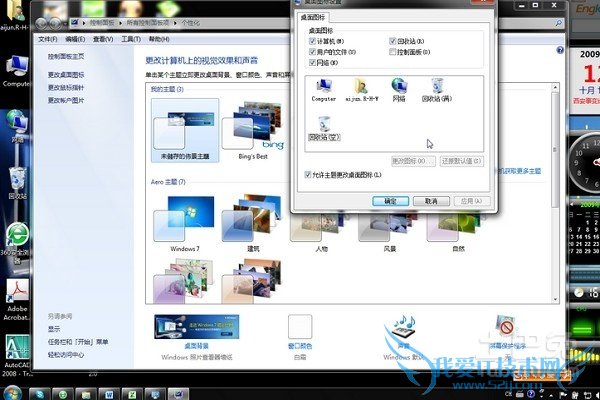Open the 控制面板主页 link
The height and width of the screenshot is (400, 600).
pos(66,57)
